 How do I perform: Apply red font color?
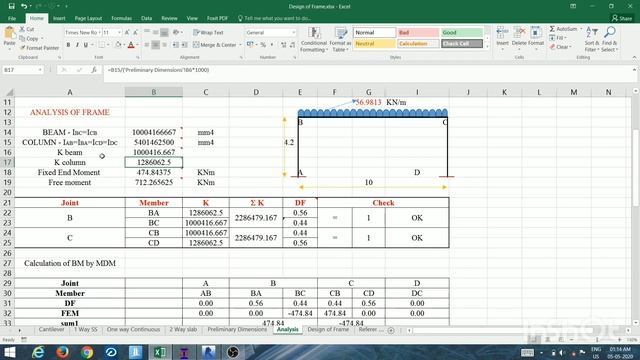point(131,45)
